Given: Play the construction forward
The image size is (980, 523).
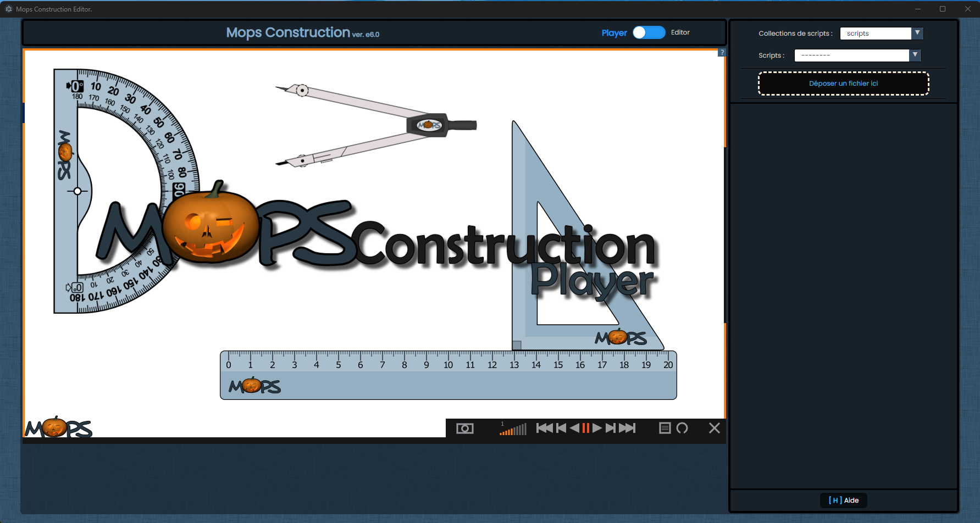Looking at the screenshot, I should 597,428.
